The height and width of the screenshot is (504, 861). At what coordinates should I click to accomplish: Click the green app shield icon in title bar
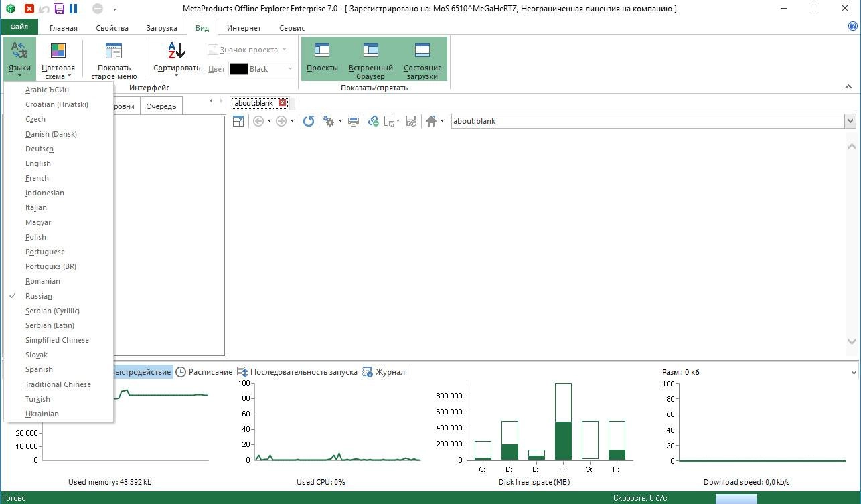coord(11,9)
